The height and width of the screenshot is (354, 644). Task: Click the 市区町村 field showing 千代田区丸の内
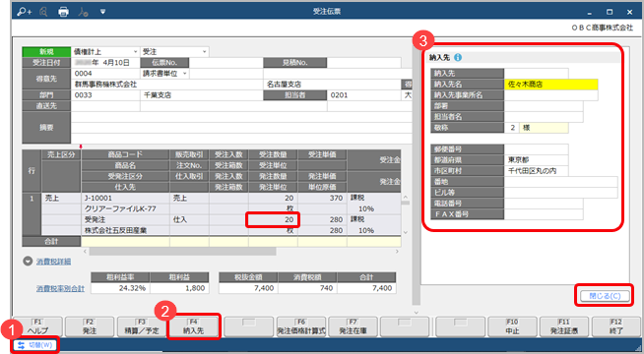pos(537,171)
